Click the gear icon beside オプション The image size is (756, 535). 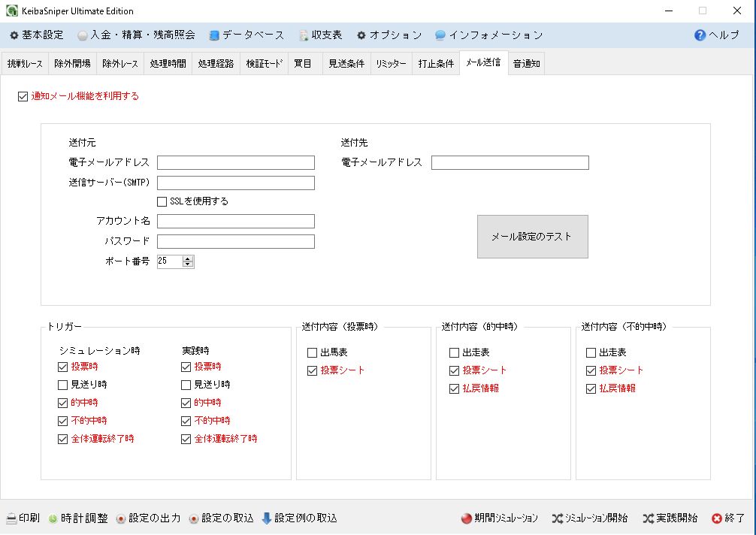coord(361,35)
